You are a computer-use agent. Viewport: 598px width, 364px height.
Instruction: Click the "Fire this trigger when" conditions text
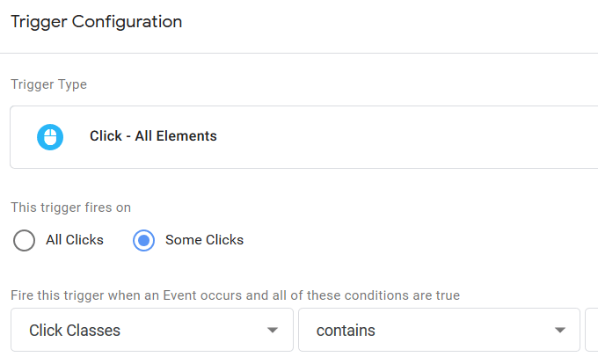[235, 295]
